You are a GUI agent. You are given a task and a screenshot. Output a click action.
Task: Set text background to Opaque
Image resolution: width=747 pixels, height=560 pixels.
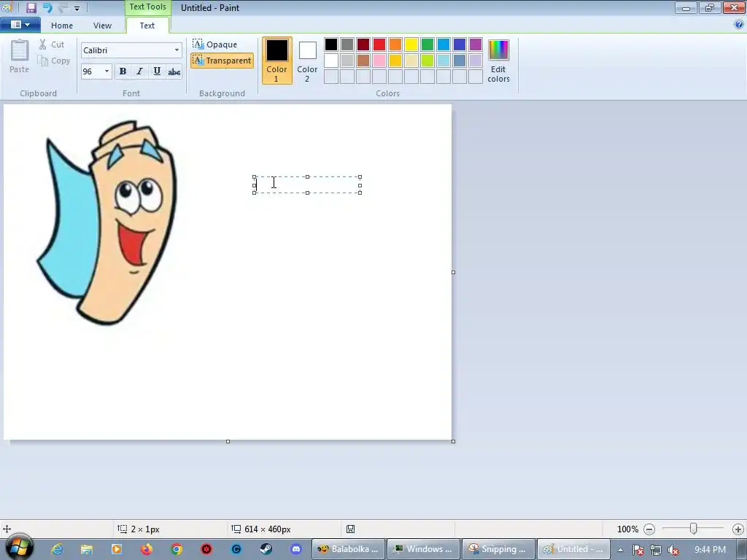215,44
